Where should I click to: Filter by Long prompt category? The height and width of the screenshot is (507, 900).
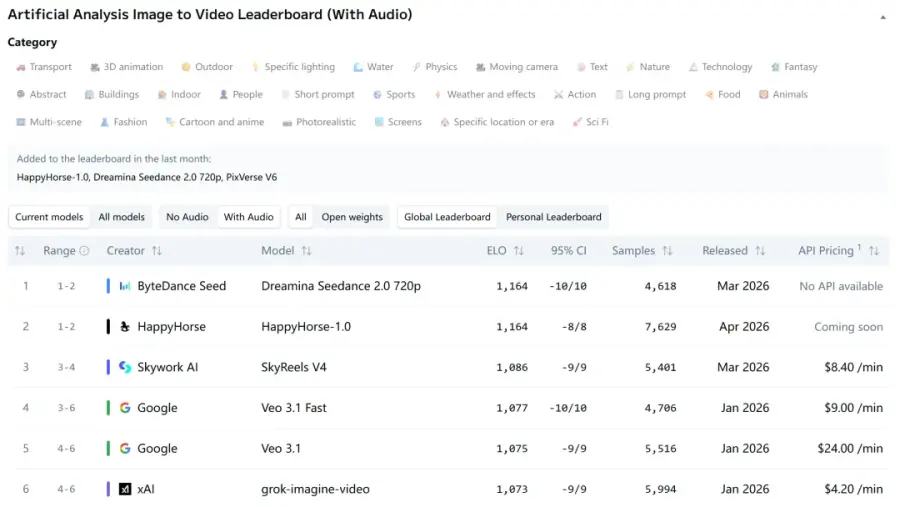[x=650, y=95]
